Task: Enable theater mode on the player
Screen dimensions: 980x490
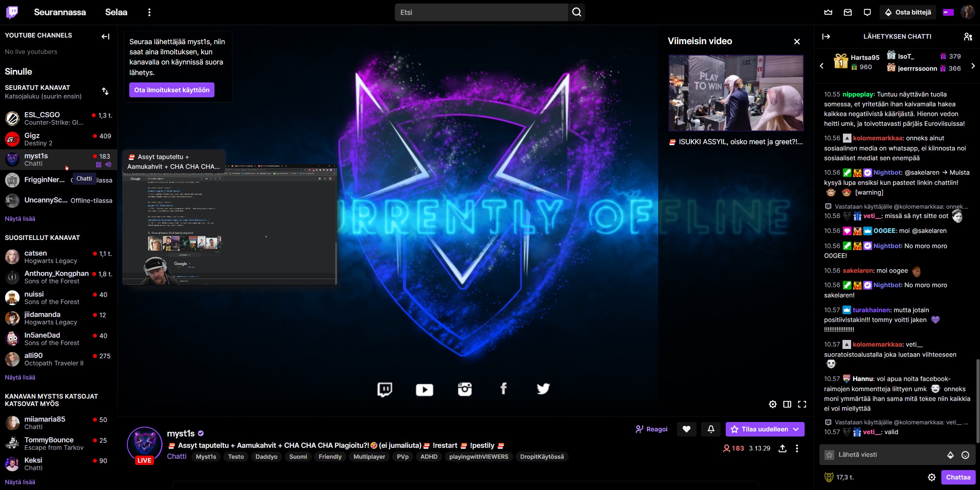Action: [x=787, y=404]
